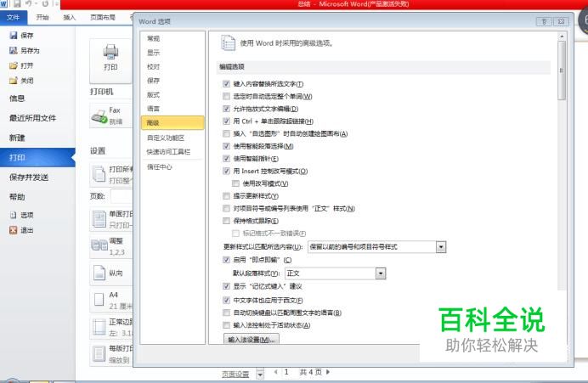Screen dimensions: 588x383
Task: Click the 输入法设置(M)... button
Action: (251, 340)
